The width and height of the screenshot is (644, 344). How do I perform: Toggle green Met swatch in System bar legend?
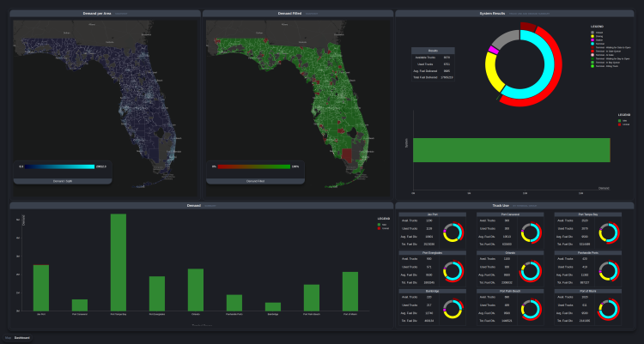click(x=620, y=121)
